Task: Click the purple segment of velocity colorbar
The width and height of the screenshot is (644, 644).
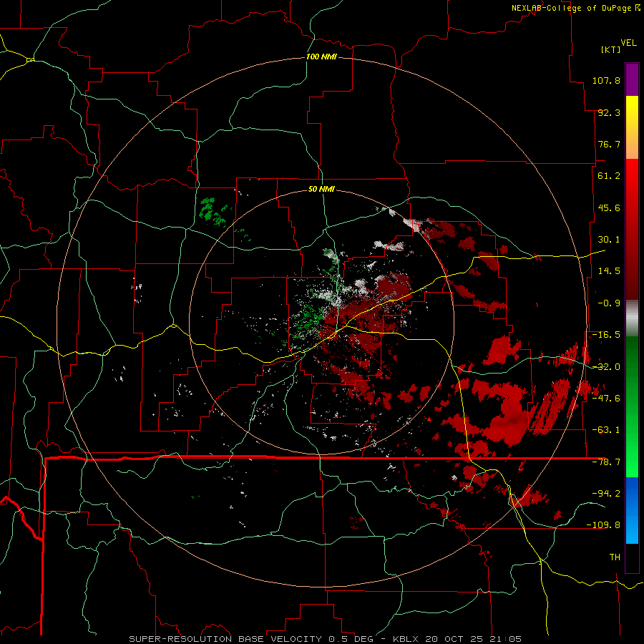Action: [632, 79]
